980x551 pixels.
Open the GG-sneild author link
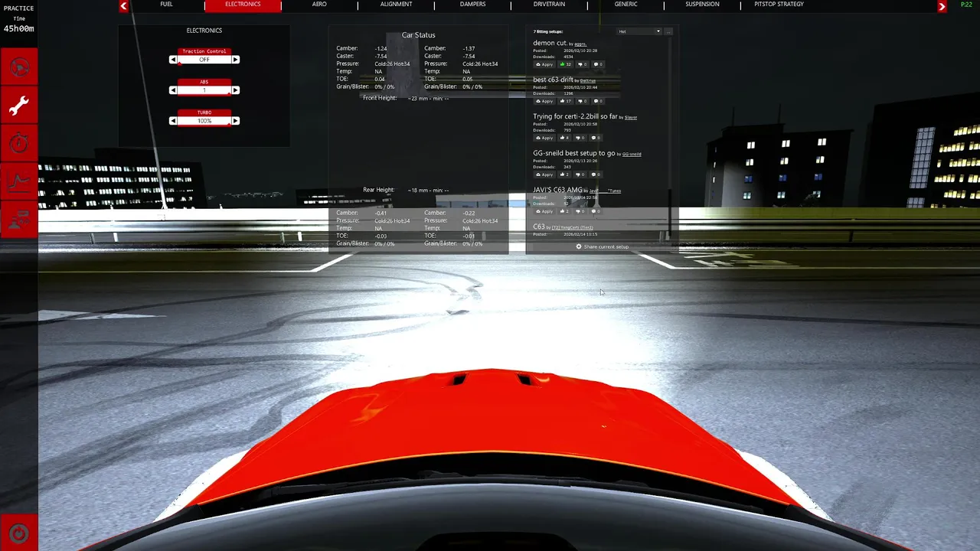632,155
